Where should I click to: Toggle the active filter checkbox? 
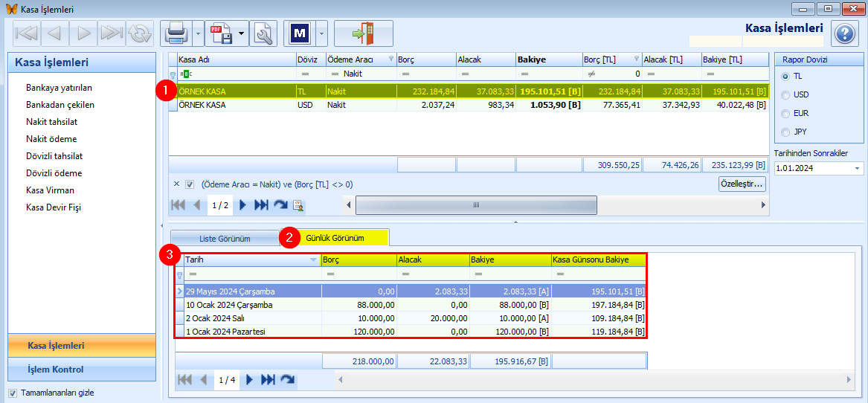(190, 184)
